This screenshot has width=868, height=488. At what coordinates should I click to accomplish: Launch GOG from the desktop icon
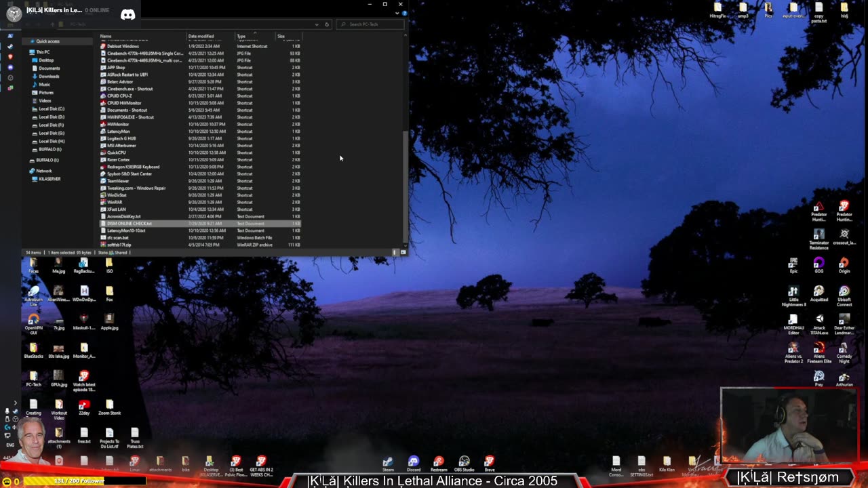818,265
